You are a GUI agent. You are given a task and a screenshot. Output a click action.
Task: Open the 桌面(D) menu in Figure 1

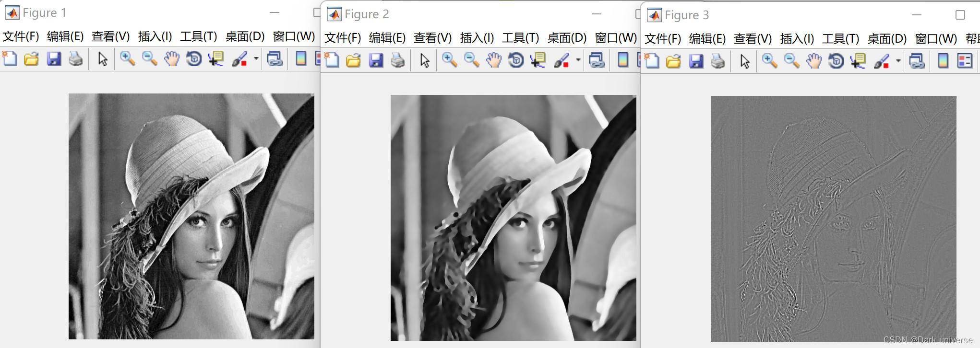(245, 36)
